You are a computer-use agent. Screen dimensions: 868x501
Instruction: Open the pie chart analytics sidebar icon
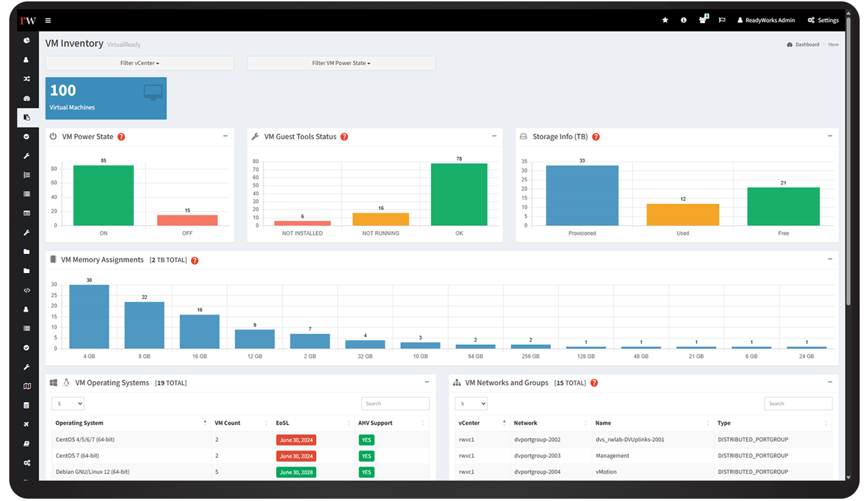[x=27, y=41]
